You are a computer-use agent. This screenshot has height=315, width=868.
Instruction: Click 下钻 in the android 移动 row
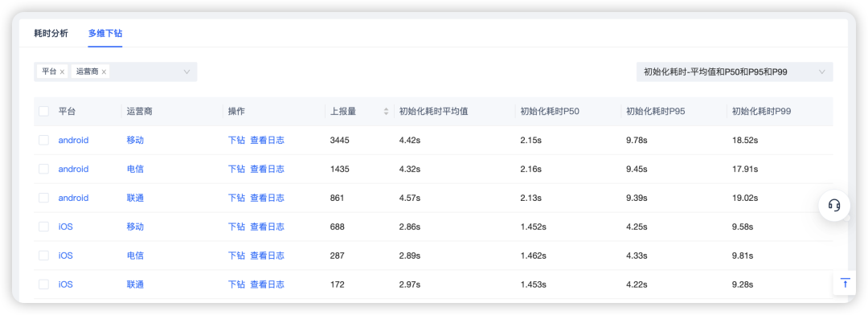(x=236, y=140)
